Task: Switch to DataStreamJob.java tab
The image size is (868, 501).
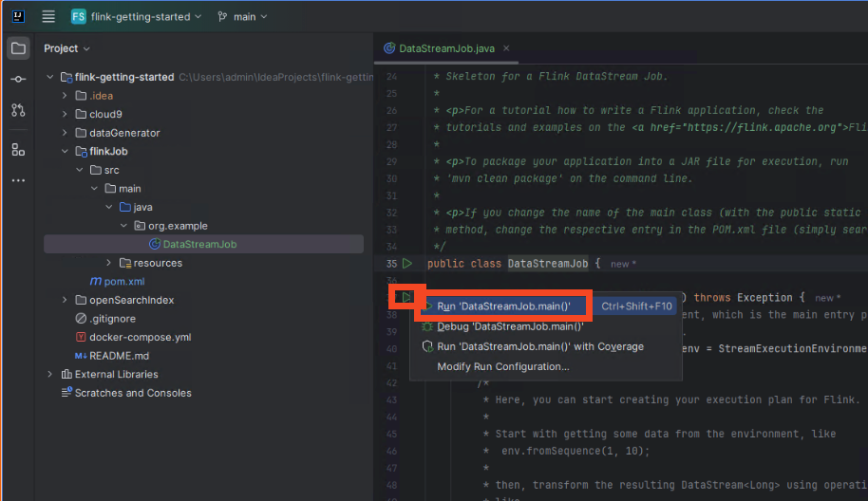Action: pos(446,48)
